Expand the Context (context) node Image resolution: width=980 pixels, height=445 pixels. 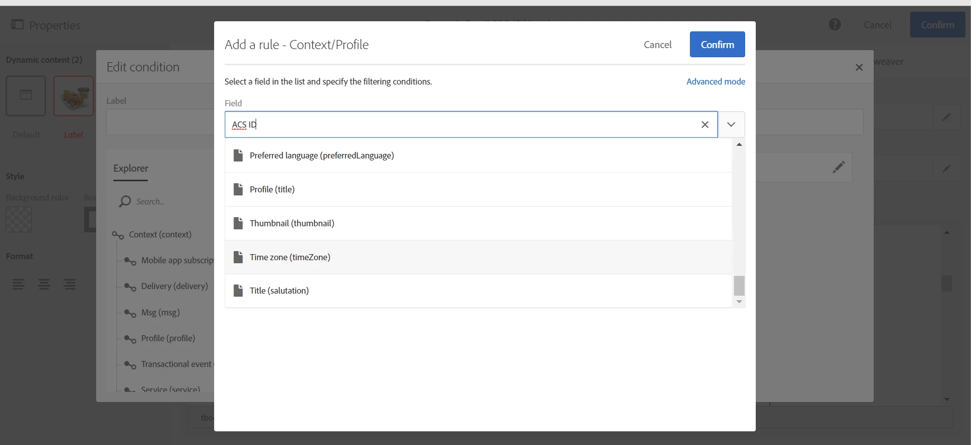(x=118, y=235)
